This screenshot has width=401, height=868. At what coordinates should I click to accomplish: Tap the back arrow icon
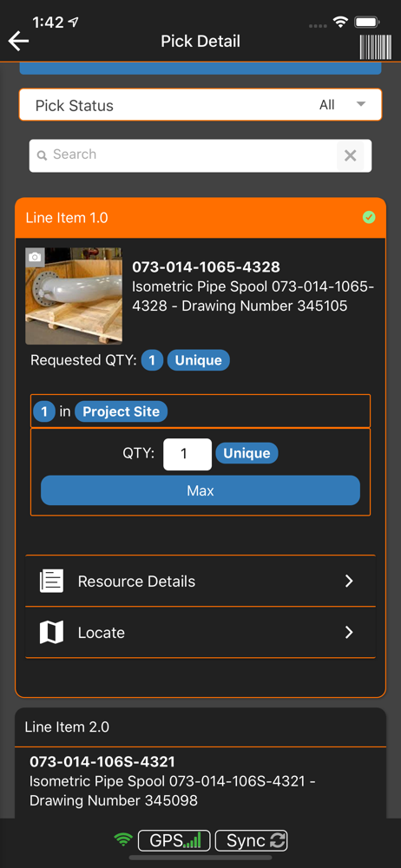pos(18,41)
